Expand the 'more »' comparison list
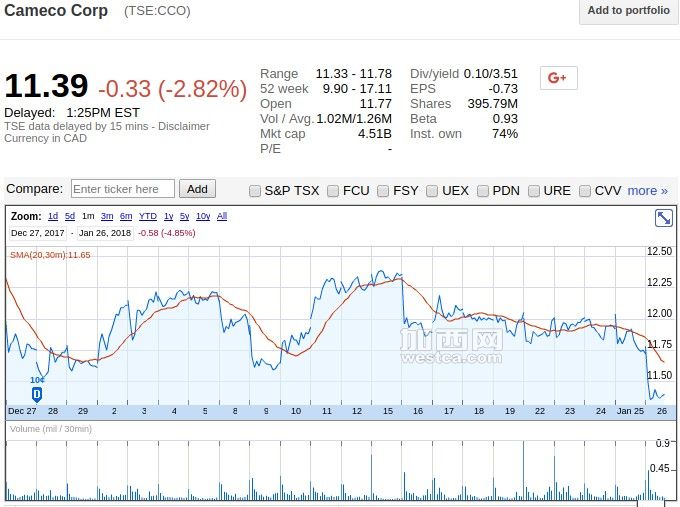The height and width of the screenshot is (507, 680). coord(647,190)
